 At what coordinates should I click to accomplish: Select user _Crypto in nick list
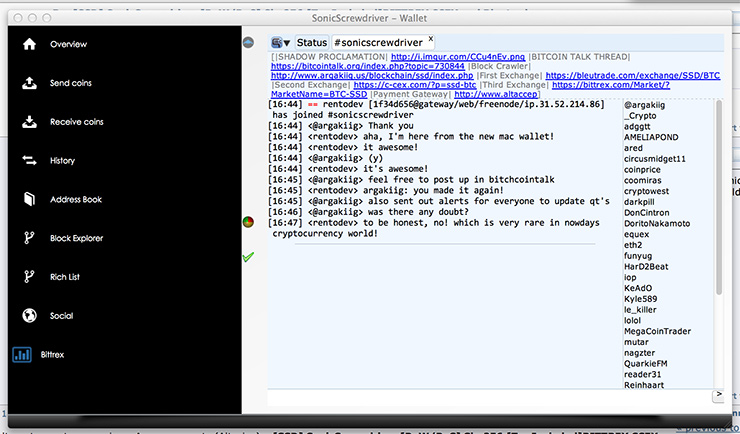coord(640,116)
